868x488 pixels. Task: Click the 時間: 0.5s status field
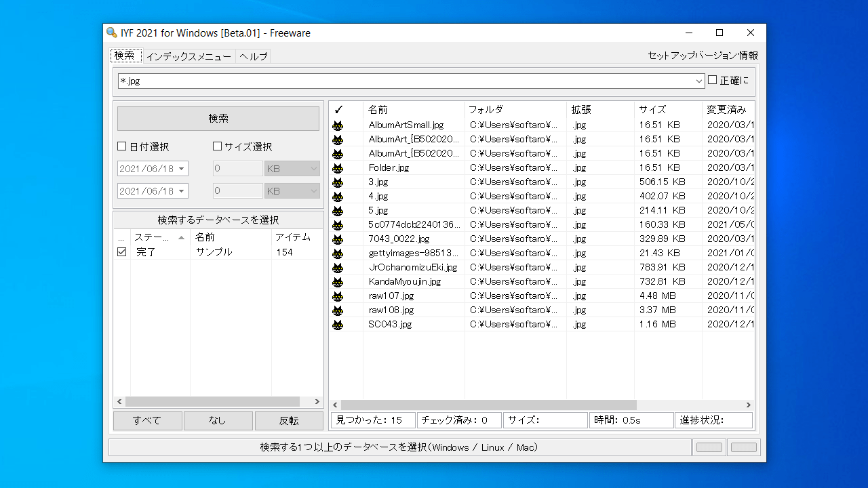631,420
